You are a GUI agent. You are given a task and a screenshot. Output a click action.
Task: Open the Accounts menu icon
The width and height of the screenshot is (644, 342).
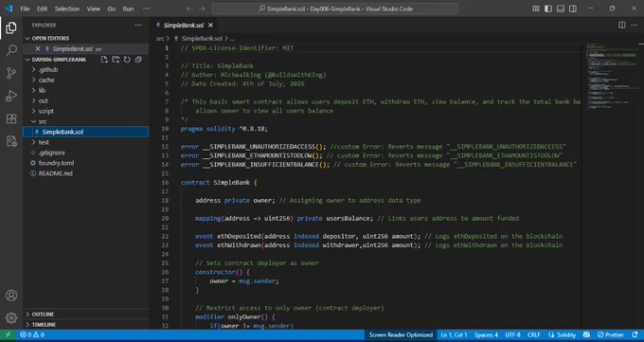tap(11, 296)
